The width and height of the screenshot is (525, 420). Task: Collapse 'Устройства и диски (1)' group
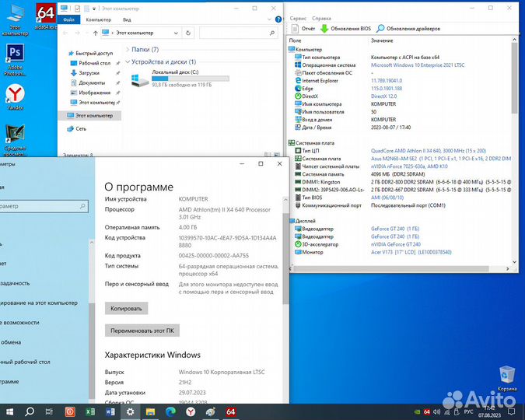pyautogui.click(x=128, y=62)
